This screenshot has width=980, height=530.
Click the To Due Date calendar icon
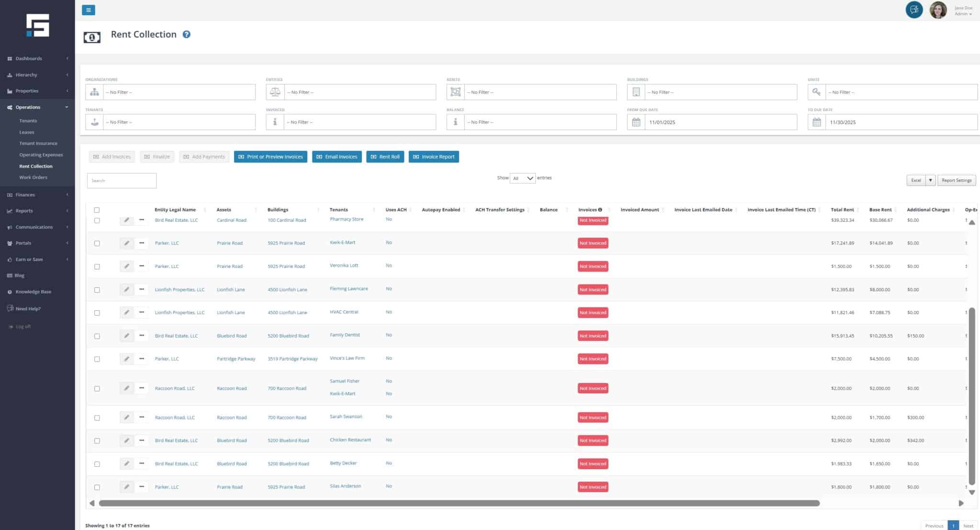816,122
